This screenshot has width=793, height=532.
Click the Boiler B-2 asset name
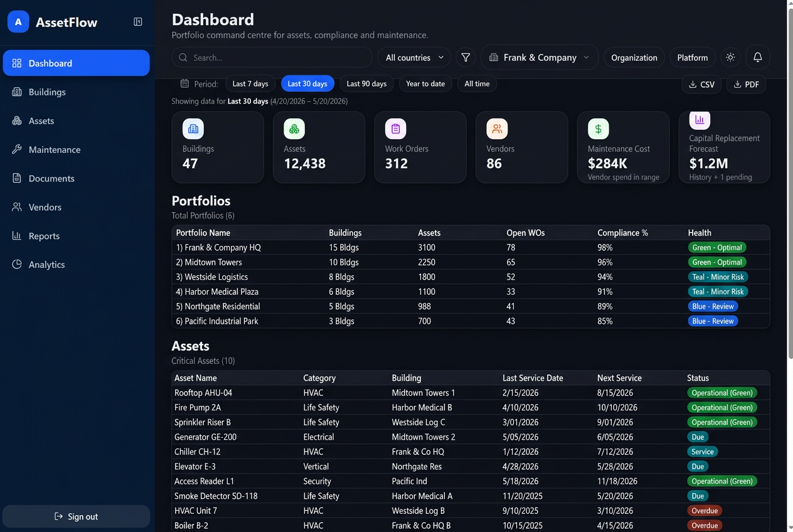click(x=191, y=526)
